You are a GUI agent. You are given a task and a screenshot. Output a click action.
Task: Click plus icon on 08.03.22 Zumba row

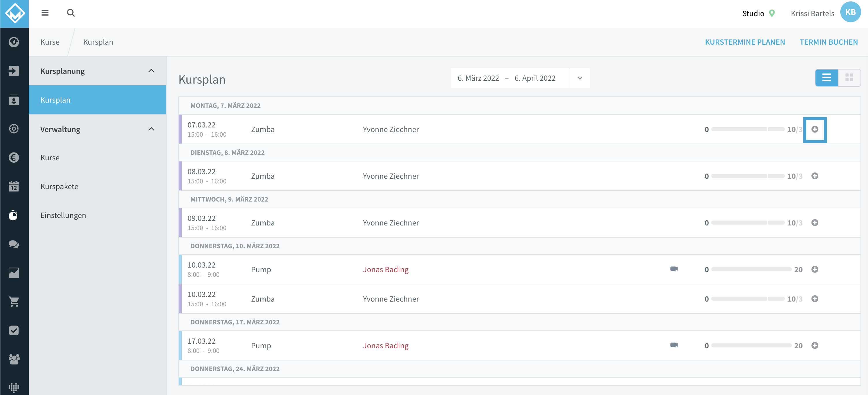[815, 176]
